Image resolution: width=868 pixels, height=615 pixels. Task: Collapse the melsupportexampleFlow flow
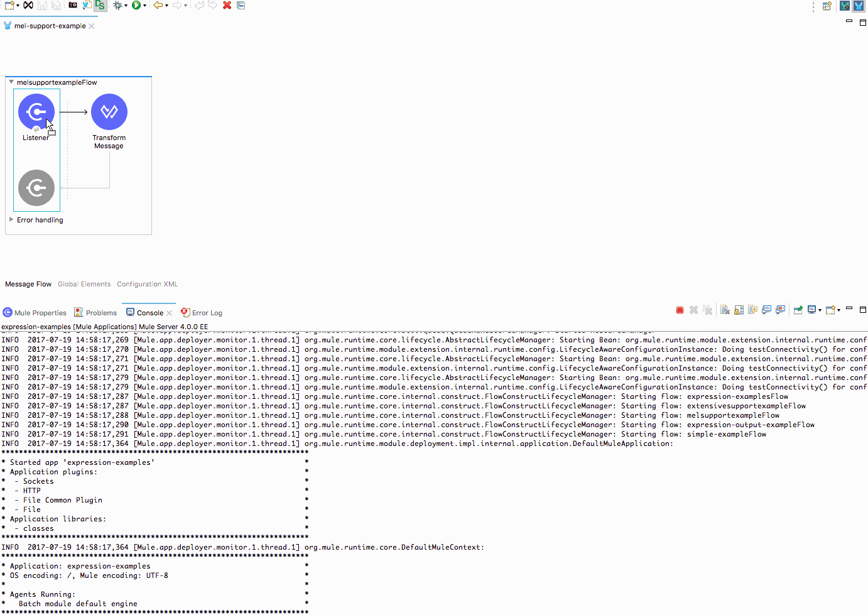tap(11, 82)
